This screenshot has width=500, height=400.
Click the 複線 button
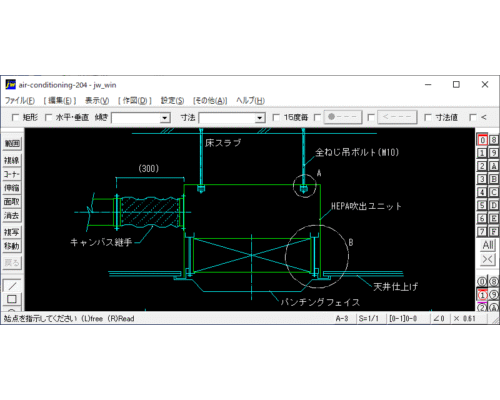click(x=12, y=160)
